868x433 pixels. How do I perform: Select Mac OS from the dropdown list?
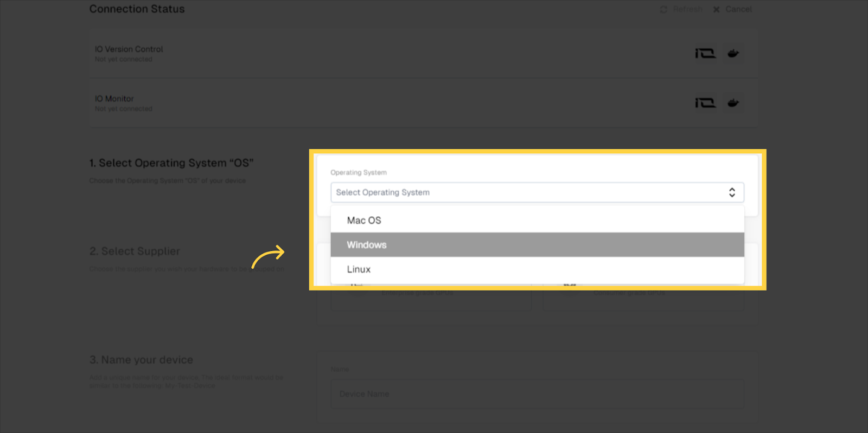tap(537, 221)
